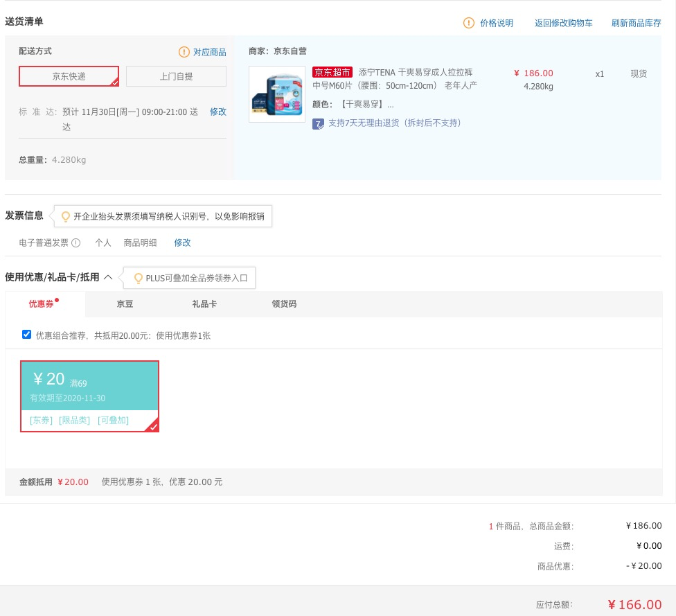Click the 商品优惠 -¥20.00 value

(x=643, y=566)
